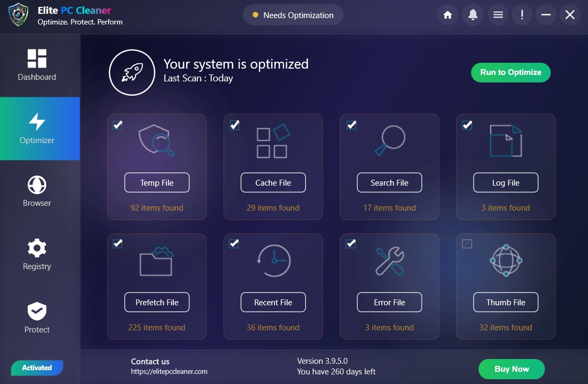Screen dimensions: 588x384
Task: Click the exclamation mark info icon
Action: pos(522,15)
